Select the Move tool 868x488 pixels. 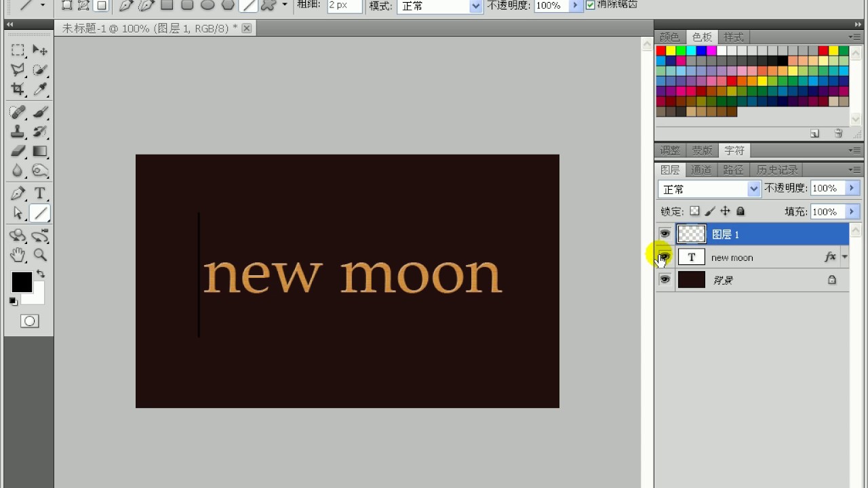[40, 50]
